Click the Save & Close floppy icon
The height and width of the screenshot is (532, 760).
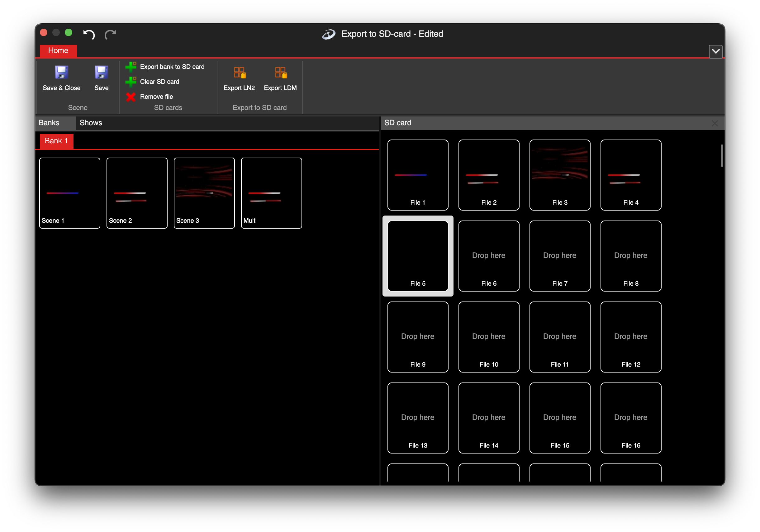tap(62, 72)
